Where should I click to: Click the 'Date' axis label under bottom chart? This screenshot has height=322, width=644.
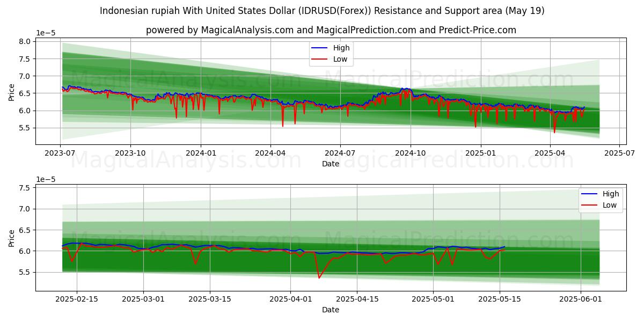(331, 310)
